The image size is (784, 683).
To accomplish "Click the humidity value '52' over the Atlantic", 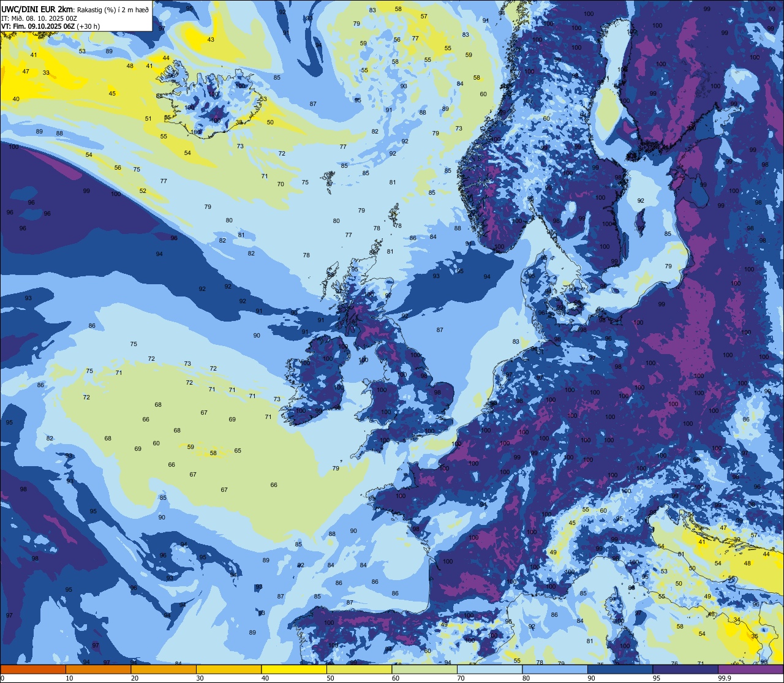I will (143, 191).
